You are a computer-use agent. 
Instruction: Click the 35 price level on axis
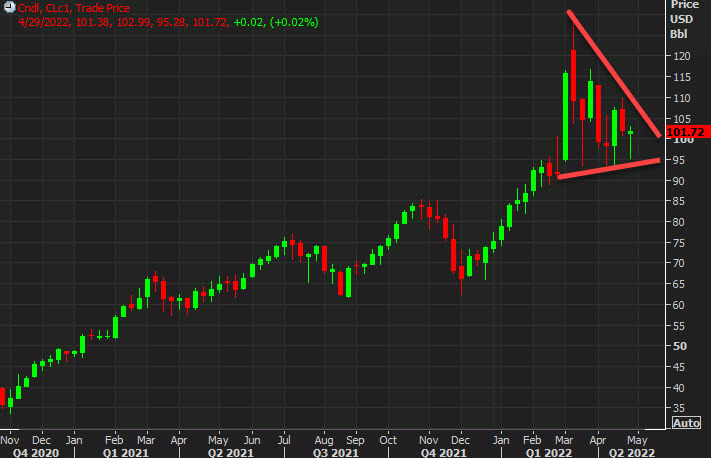[x=676, y=408]
